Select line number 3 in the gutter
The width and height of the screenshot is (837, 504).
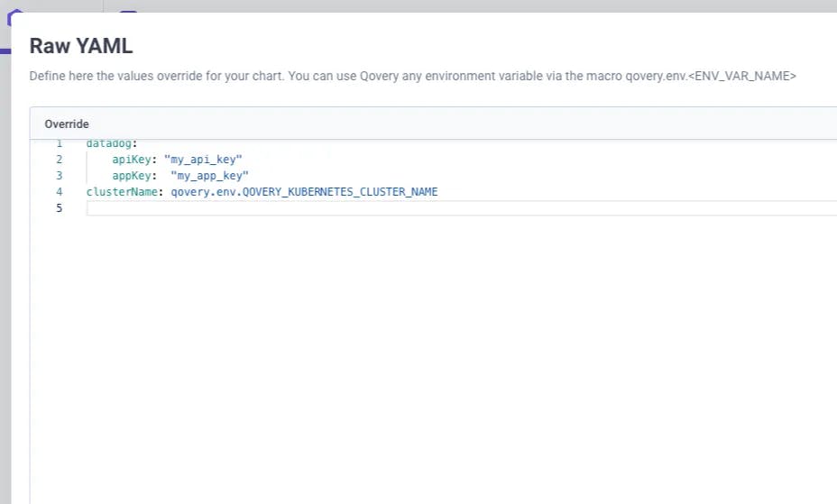point(60,176)
